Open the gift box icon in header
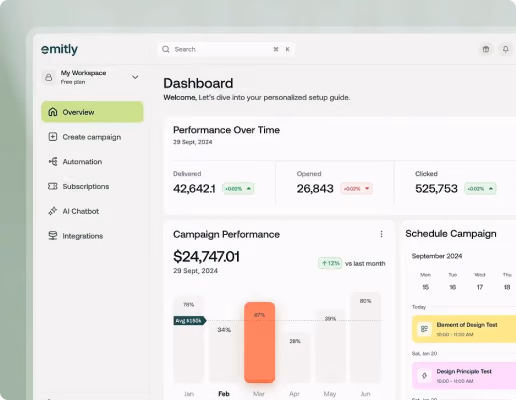Viewport: 516px width, 400px height. (486, 49)
